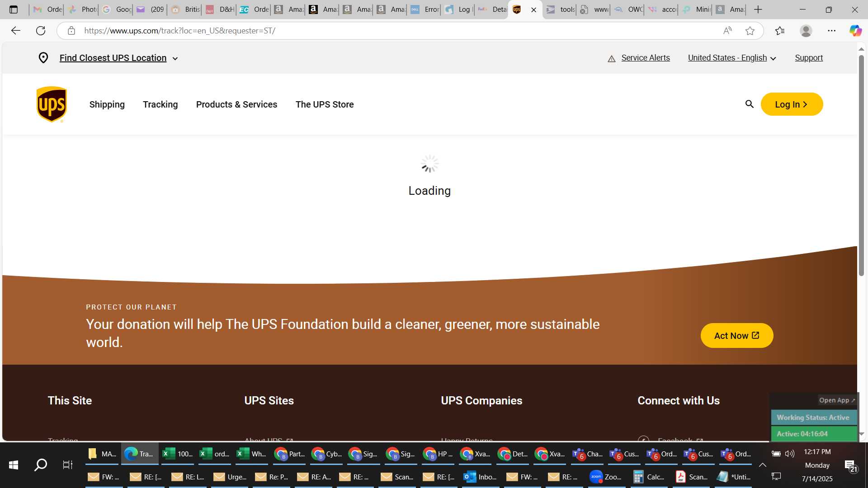Open Products & Services menu
Image resolution: width=868 pixels, height=488 pixels.
pos(236,104)
